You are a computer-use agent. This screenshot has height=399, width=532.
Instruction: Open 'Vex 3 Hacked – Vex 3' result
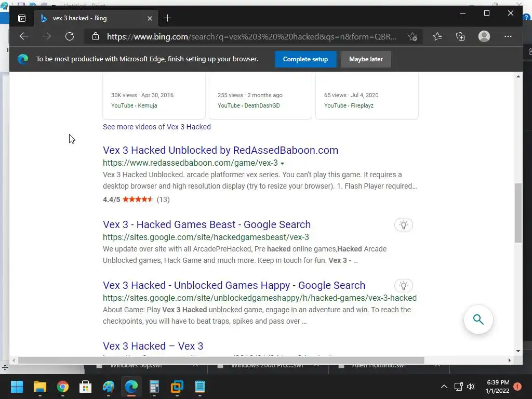pos(153,345)
